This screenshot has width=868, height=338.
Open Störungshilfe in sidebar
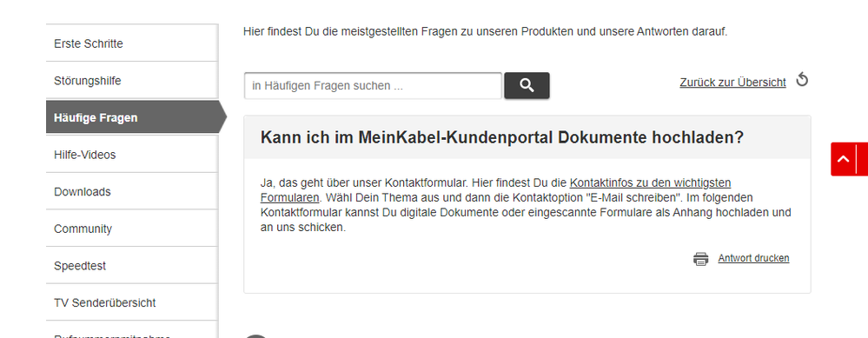pos(132,80)
